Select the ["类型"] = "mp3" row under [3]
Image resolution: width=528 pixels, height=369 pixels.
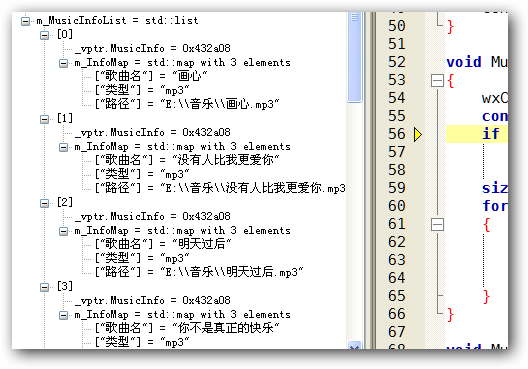tap(142, 342)
